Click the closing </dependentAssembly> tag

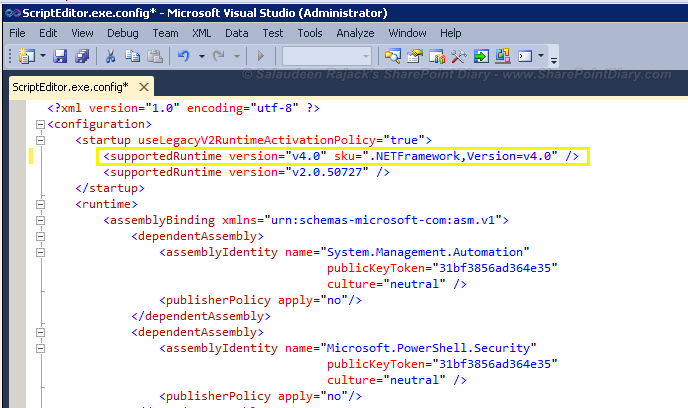[201, 316]
